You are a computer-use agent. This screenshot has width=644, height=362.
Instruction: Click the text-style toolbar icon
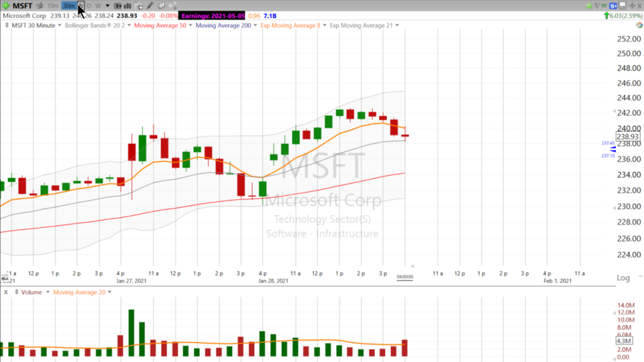click(118, 6)
